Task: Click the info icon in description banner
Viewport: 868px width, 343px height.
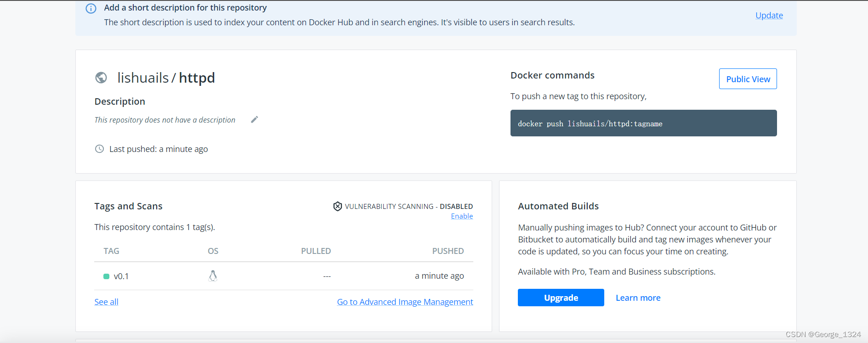Action: pos(91,8)
